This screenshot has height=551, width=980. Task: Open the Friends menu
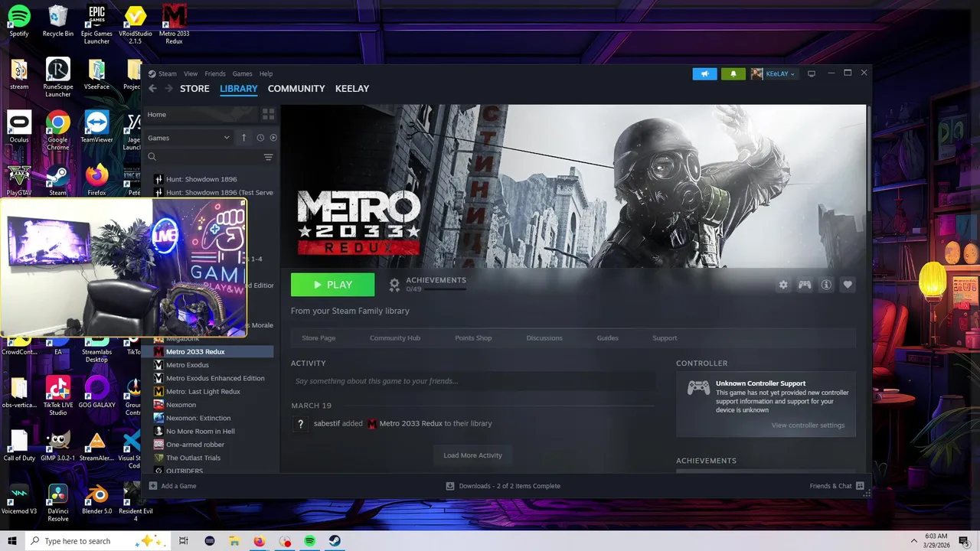click(x=215, y=73)
